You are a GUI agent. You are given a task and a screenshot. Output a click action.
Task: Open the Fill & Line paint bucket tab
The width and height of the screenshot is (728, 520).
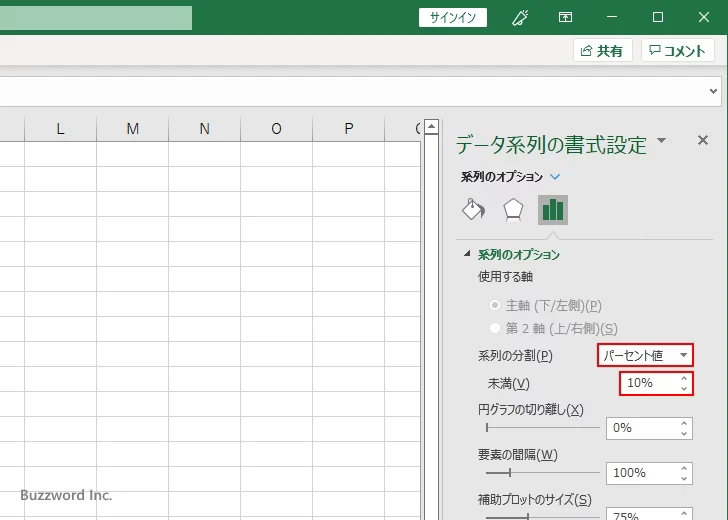473,209
